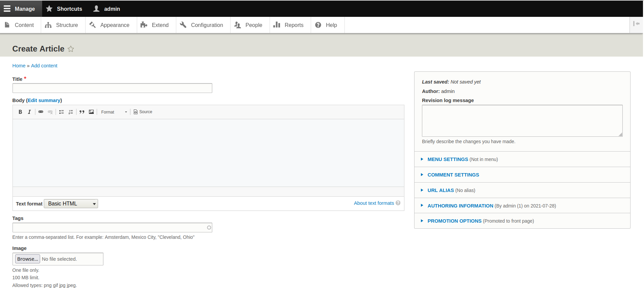Toggle the Manage menu tray

pos(20,9)
